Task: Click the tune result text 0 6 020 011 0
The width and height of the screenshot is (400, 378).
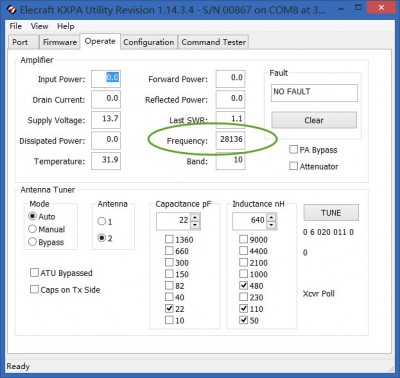Action: click(x=328, y=232)
